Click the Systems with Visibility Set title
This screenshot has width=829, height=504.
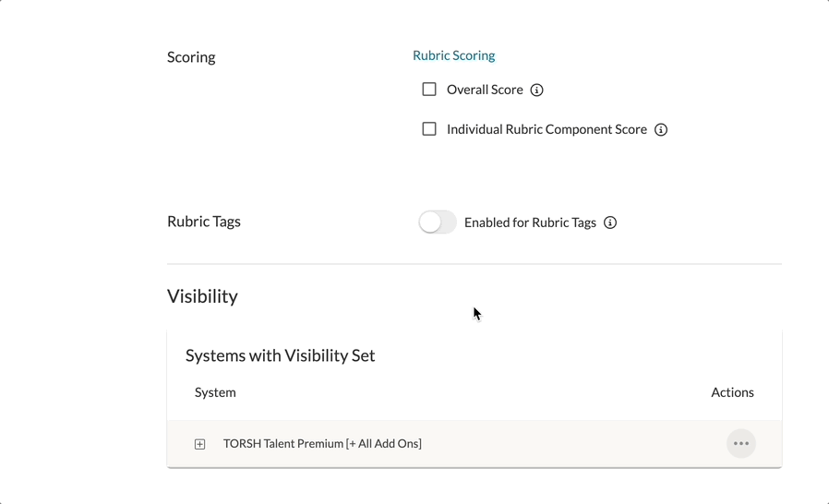click(280, 355)
